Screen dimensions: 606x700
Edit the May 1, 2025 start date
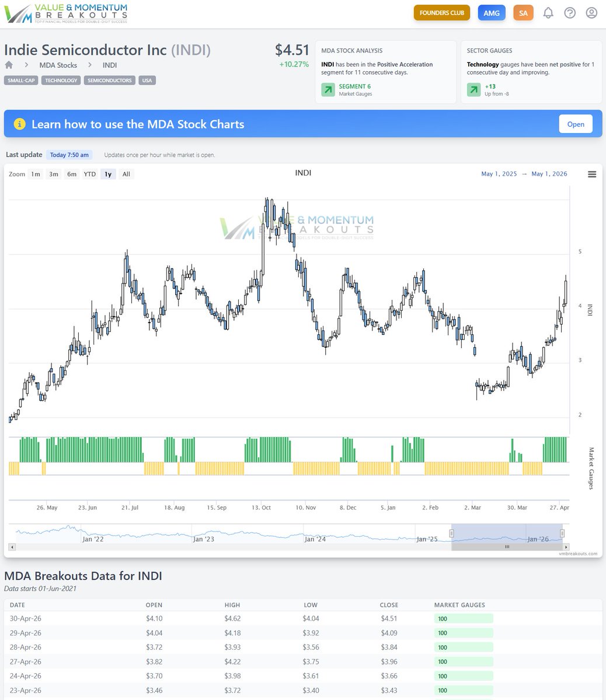(x=499, y=174)
